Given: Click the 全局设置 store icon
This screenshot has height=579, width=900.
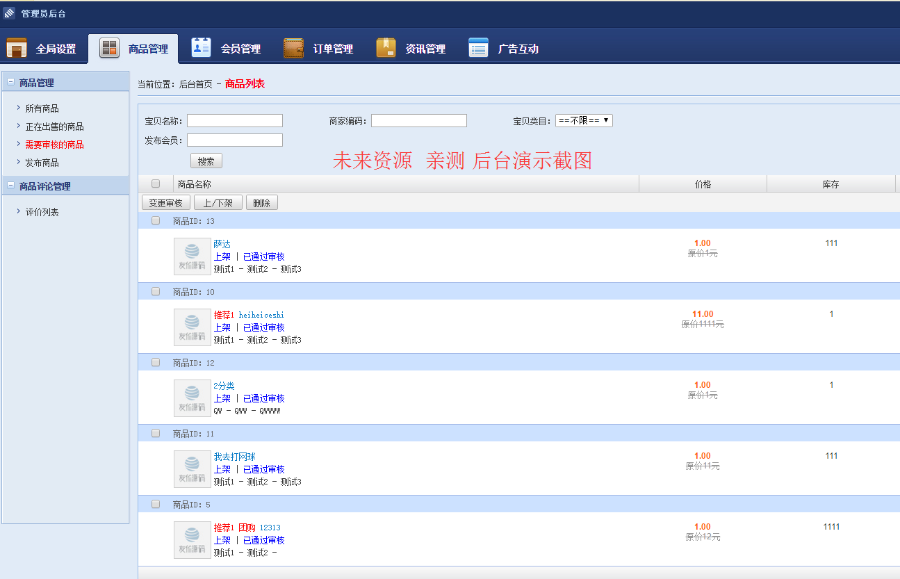Looking at the screenshot, I should tap(17, 48).
